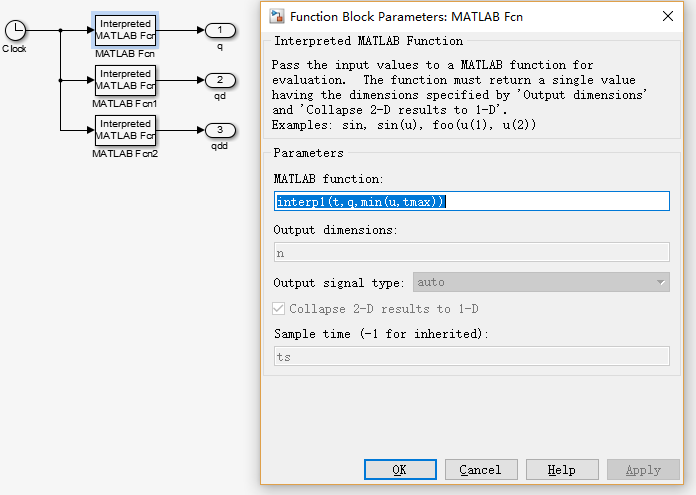Select the MATLAB Fcn1 block

click(125, 80)
